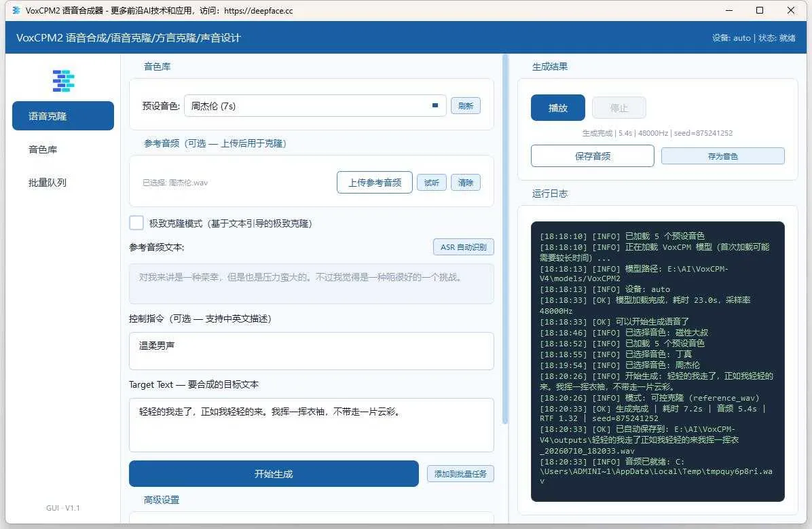Click the 生成结果 section heading
Screen dimensions: 812x529
click(550, 67)
